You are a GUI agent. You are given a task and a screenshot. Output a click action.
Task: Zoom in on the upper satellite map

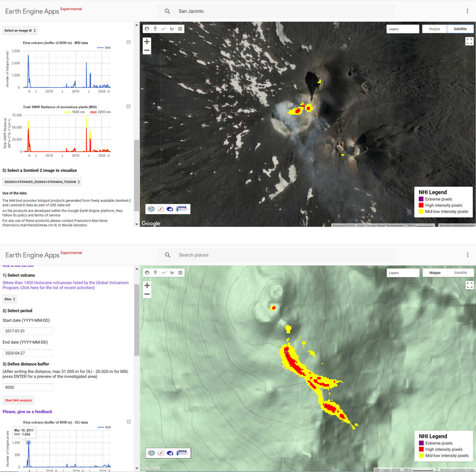pyautogui.click(x=147, y=41)
